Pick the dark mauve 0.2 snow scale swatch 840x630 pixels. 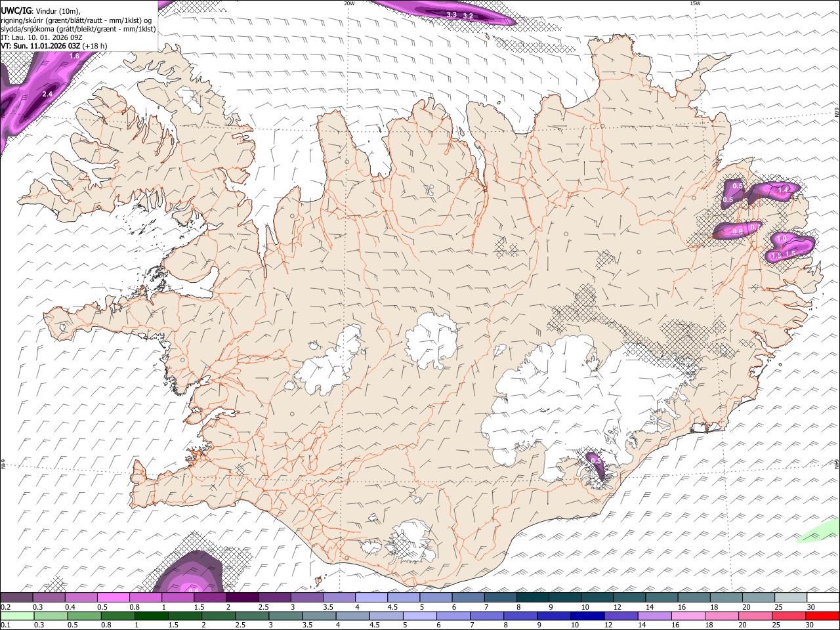coord(16,598)
